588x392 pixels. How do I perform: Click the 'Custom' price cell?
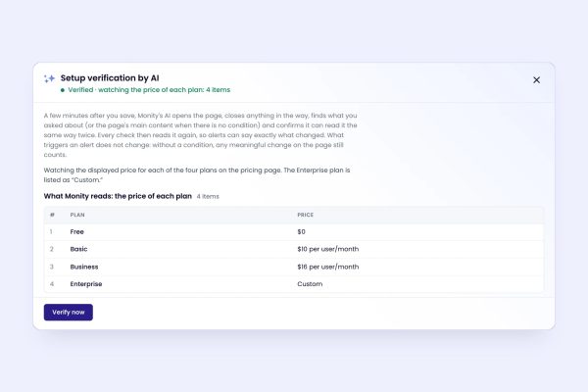(x=310, y=284)
